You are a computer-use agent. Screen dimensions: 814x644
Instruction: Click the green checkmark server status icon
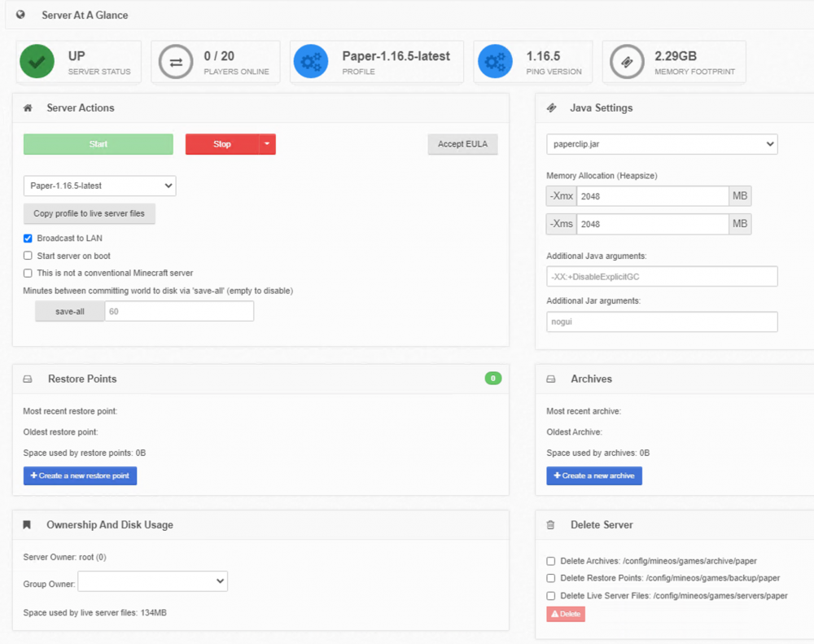pos(37,62)
